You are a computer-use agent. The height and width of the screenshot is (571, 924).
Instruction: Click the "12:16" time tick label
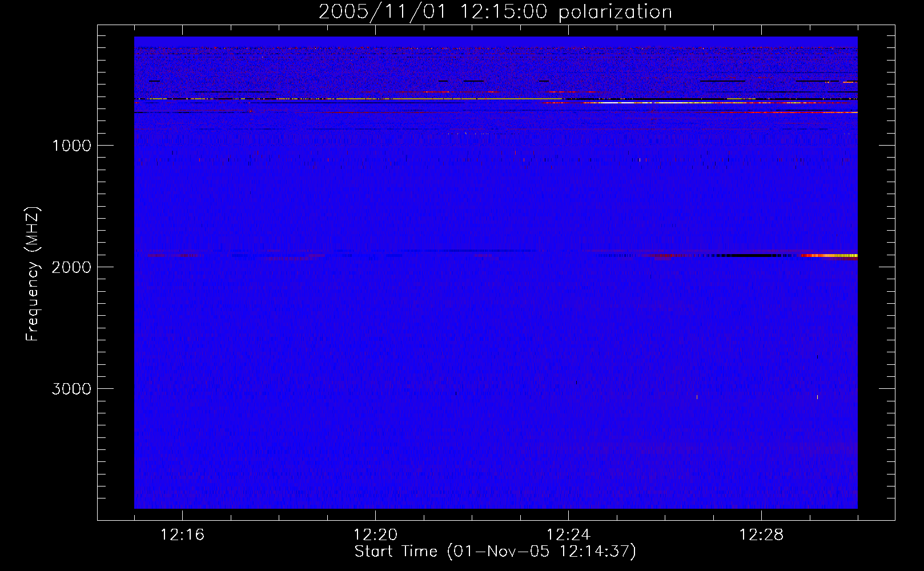tap(182, 535)
